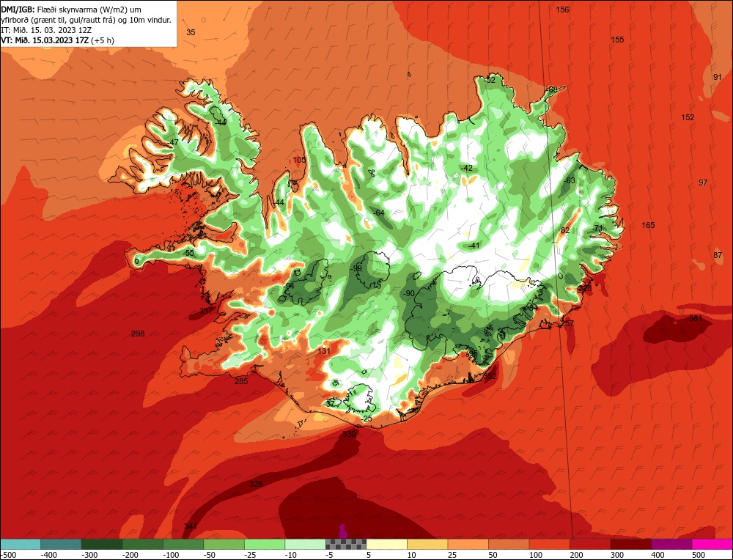Pick the darkest green -300 to -200 legend swatch
This screenshot has height=560, width=733.
pos(102,544)
